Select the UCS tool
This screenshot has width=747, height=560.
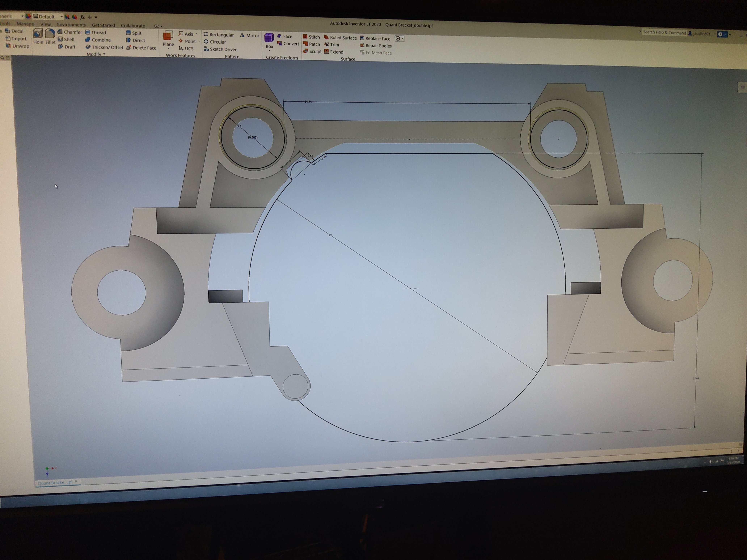[x=186, y=49]
